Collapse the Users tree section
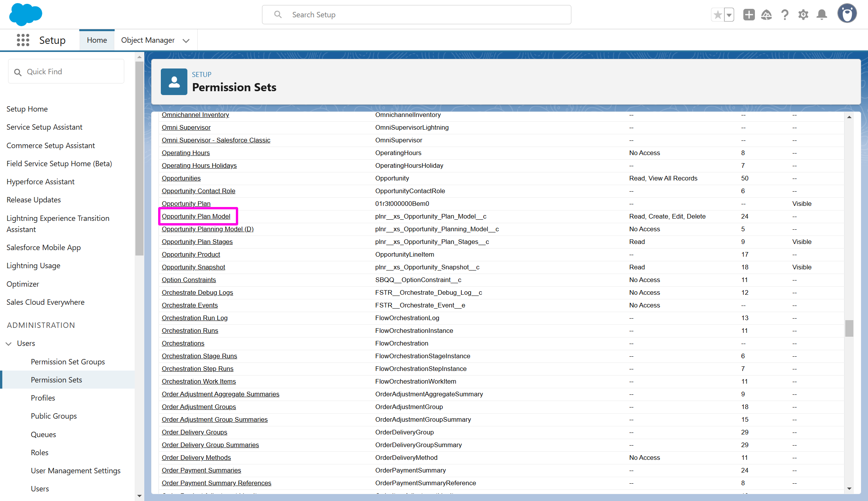Image resolution: width=868 pixels, height=501 pixels. [x=9, y=343]
